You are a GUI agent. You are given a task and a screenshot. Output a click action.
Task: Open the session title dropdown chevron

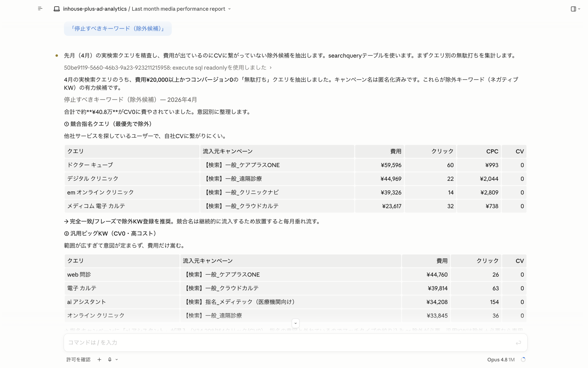(x=229, y=9)
